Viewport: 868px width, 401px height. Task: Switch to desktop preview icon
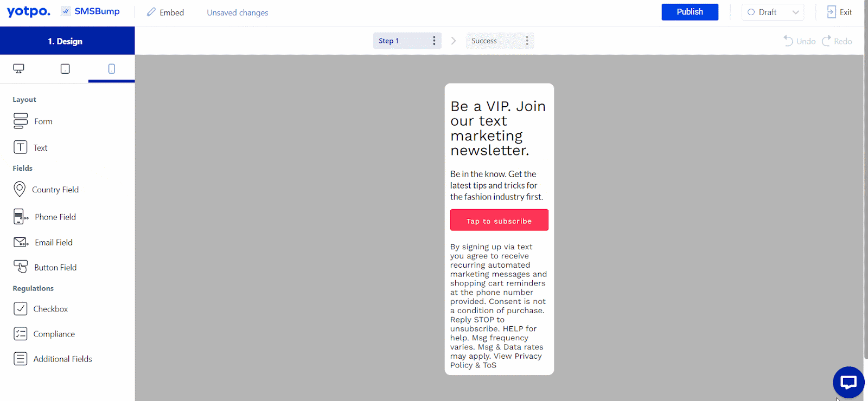click(19, 69)
